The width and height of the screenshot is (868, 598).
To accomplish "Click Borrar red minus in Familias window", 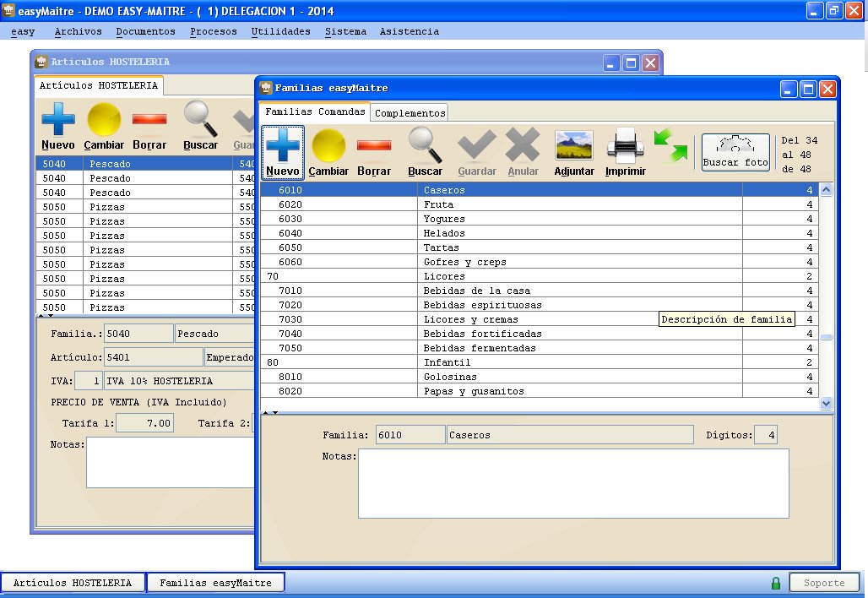I will (374, 152).
